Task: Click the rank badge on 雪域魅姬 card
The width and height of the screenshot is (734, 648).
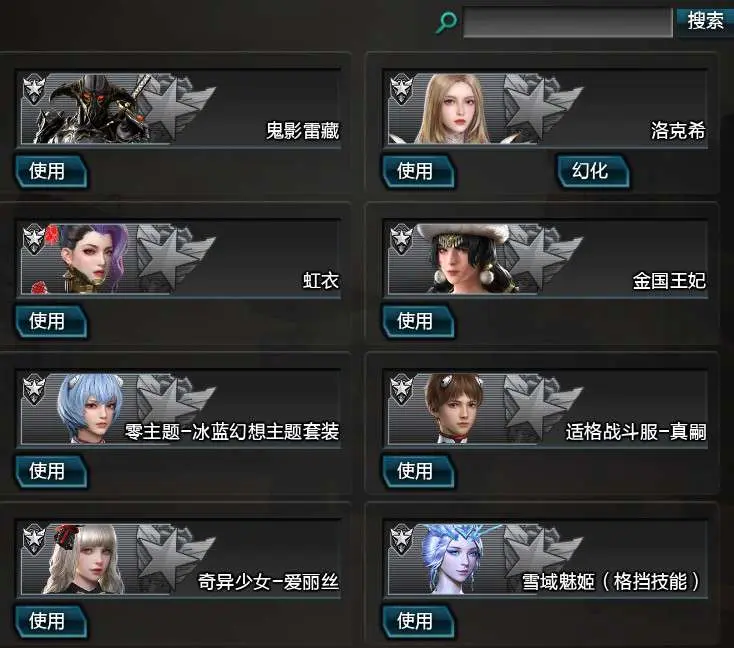Action: click(x=401, y=539)
